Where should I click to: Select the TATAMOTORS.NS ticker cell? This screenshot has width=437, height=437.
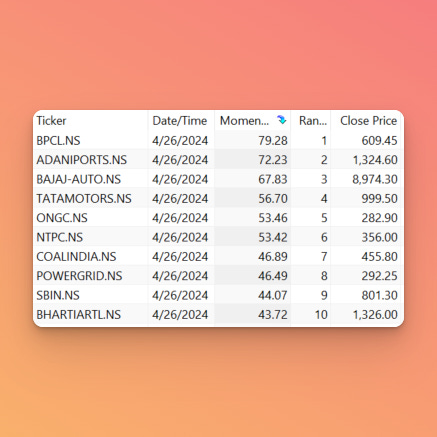[x=84, y=199]
